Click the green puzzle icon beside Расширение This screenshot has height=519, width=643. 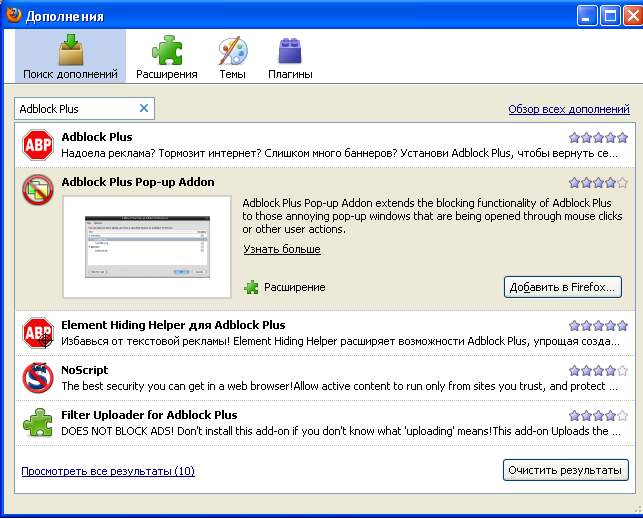(251, 287)
